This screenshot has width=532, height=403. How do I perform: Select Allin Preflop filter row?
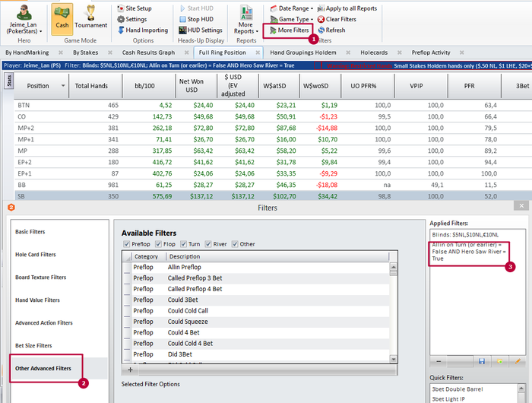point(256,267)
